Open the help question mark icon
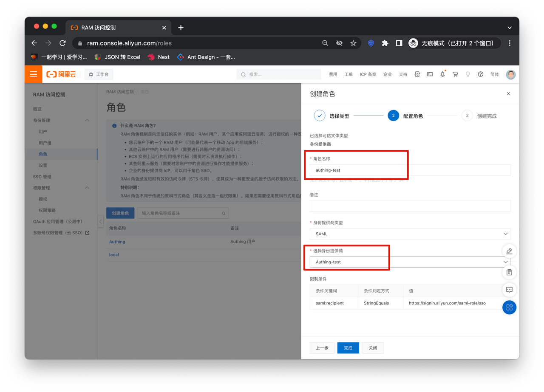Screen dimensions: 544x392 [x=481, y=74]
